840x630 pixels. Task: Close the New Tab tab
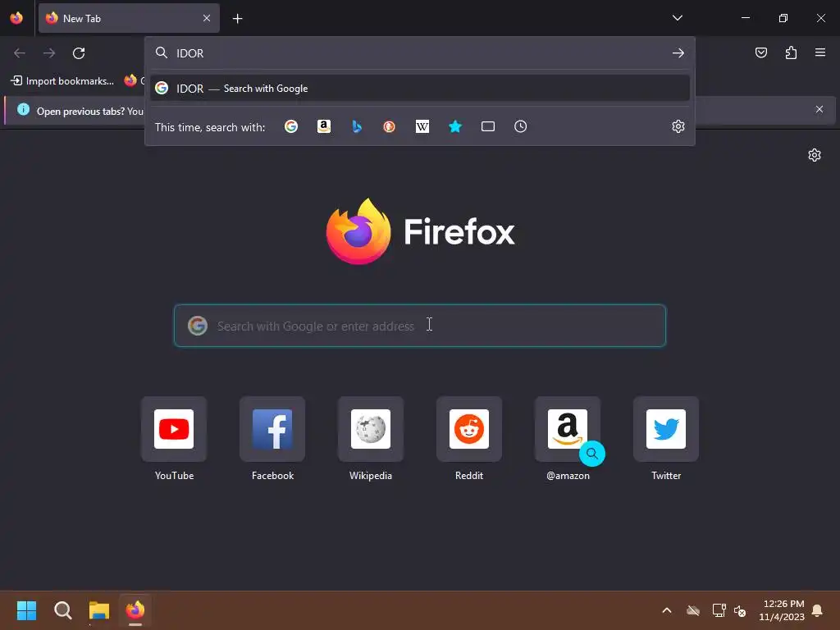[x=206, y=18]
